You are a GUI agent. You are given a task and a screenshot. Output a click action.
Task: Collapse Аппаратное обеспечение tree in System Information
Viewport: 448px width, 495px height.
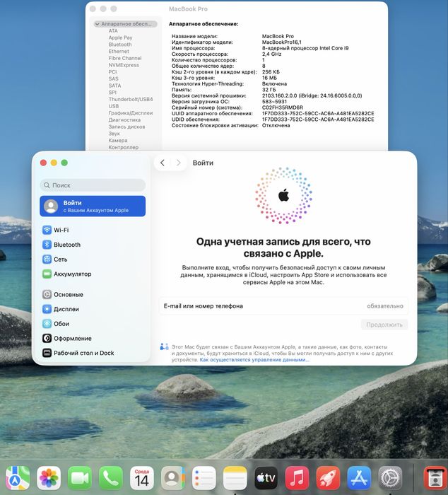[98, 24]
